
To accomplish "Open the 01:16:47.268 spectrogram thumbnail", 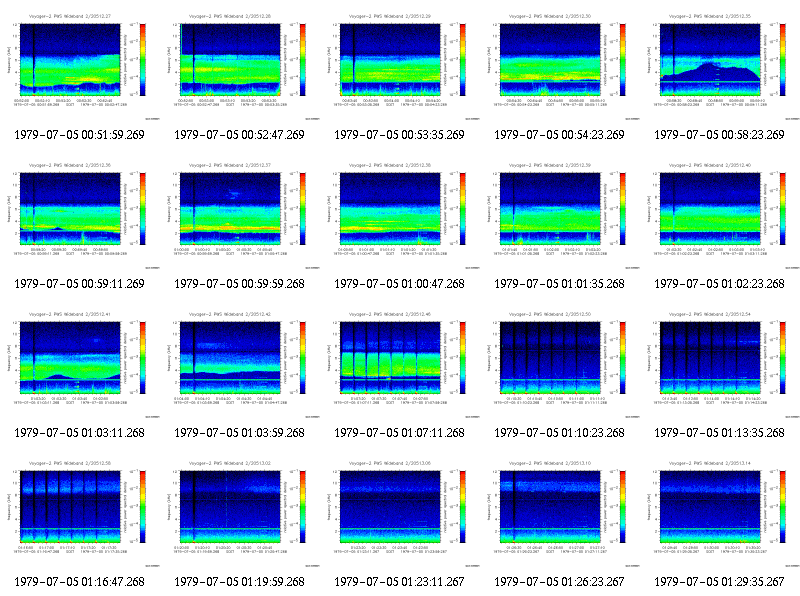I will [x=80, y=511].
